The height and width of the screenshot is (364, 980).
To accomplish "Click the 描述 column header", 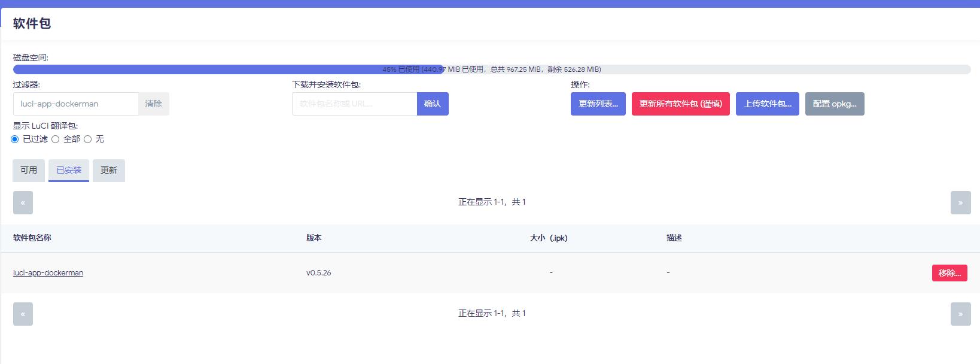I will [x=674, y=238].
